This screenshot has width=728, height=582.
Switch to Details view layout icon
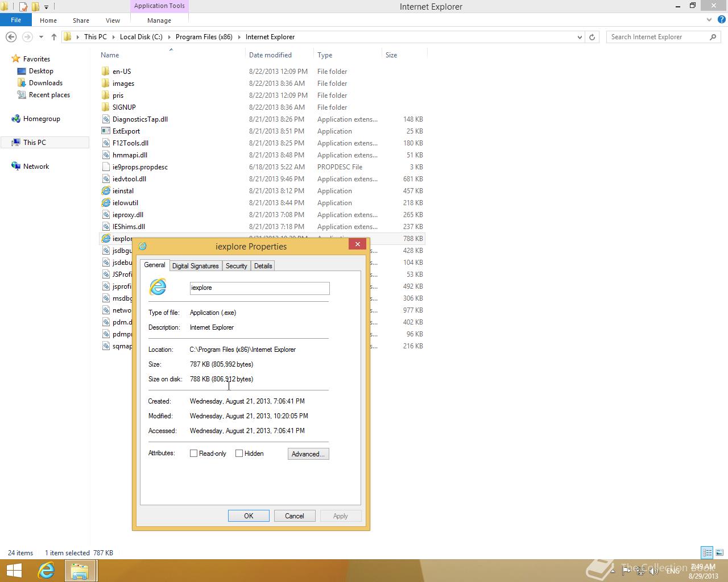pos(707,552)
